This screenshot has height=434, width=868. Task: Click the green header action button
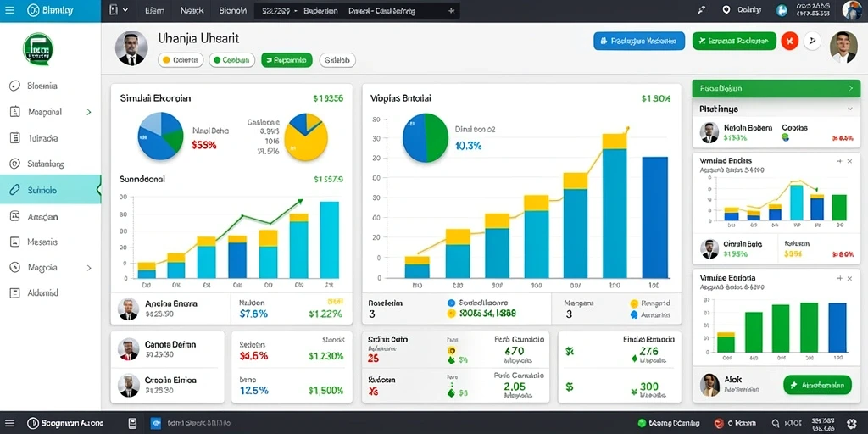(734, 41)
